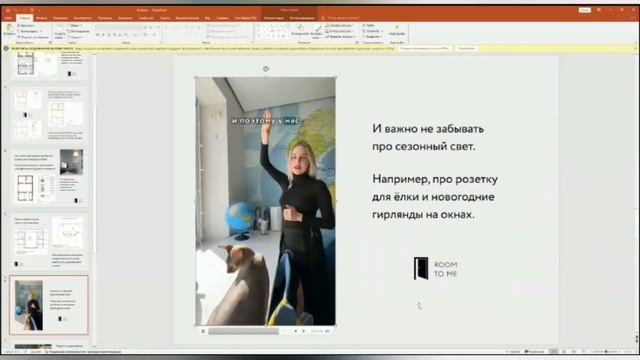The height and width of the screenshot is (360, 640).
Task: Click the large Paste clipboard icon
Action: (9, 29)
